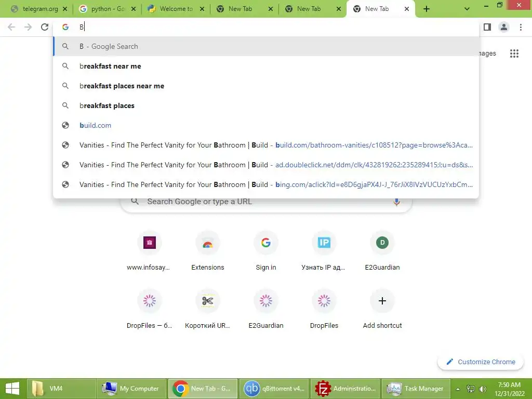The height and width of the screenshot is (399, 532).
Task: Open the network icon in system tray
Action: [471, 389]
